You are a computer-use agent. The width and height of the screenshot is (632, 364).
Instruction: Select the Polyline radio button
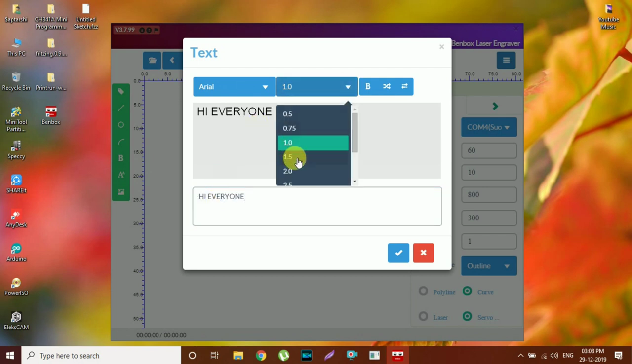click(x=423, y=291)
